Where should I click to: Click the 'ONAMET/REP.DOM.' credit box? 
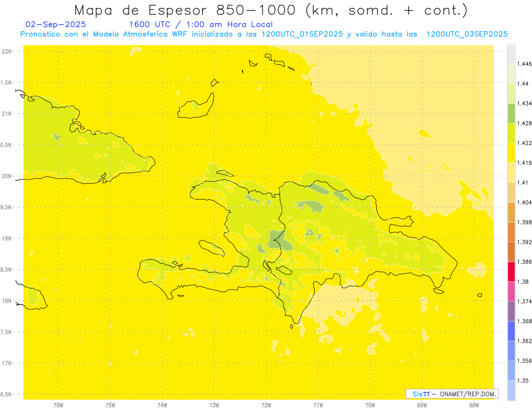(452, 394)
